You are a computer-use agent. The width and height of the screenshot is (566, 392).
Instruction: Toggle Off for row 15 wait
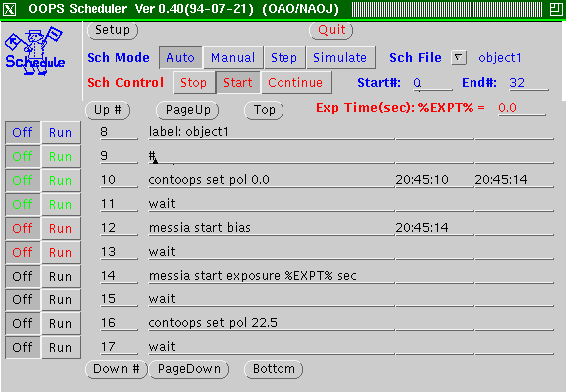22,299
